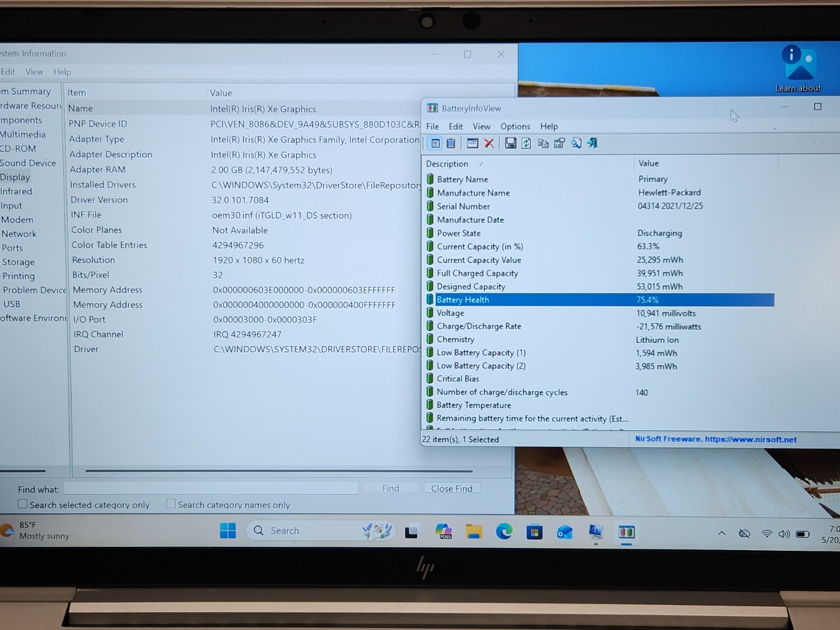Click the Find magnifier toolbar icon
Screen dimensions: 840x630
(x=576, y=143)
